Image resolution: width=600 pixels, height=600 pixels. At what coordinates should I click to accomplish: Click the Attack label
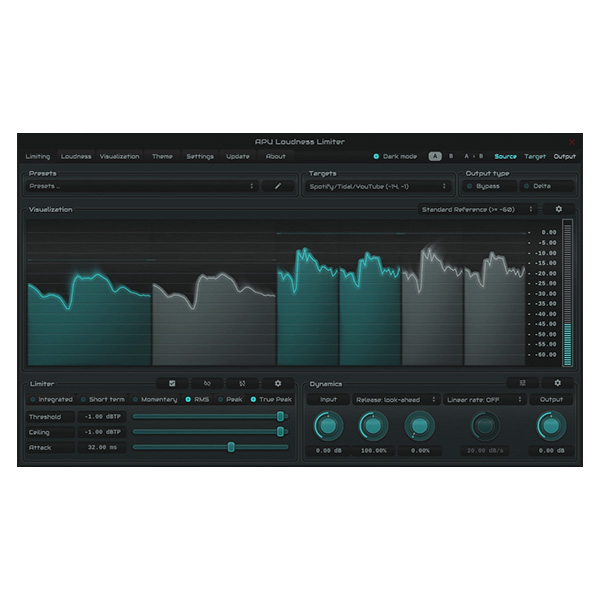(50, 447)
